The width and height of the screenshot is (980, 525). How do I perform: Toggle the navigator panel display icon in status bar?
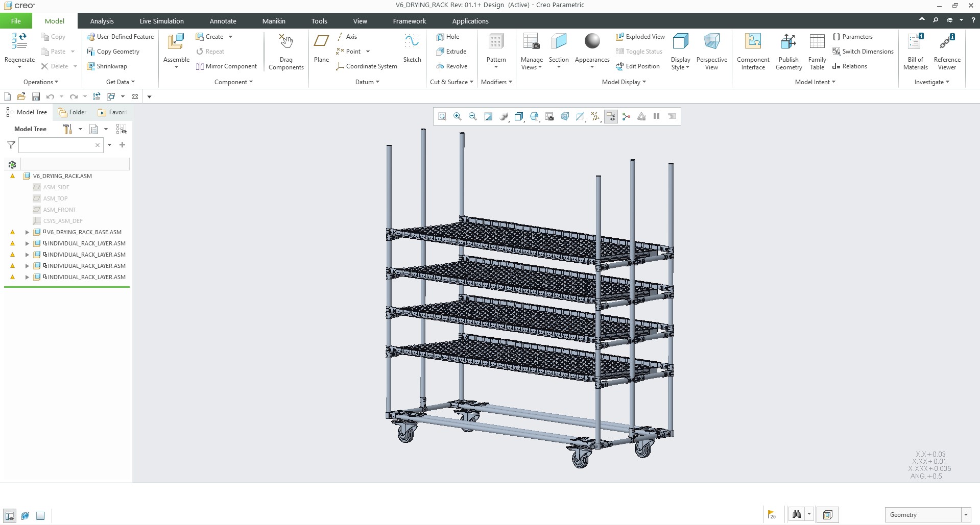click(9, 515)
